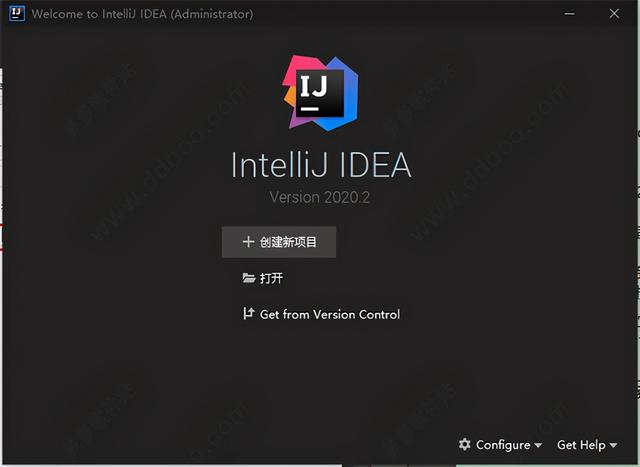The image size is (640, 467).
Task: Click the version control branch icon
Action: click(x=248, y=314)
